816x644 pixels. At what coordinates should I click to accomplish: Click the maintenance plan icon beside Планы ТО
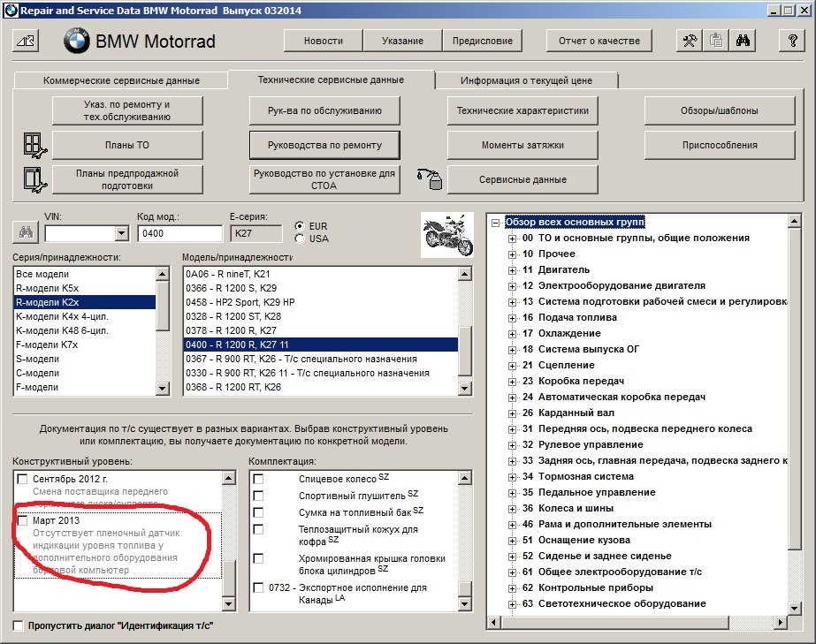(33, 144)
